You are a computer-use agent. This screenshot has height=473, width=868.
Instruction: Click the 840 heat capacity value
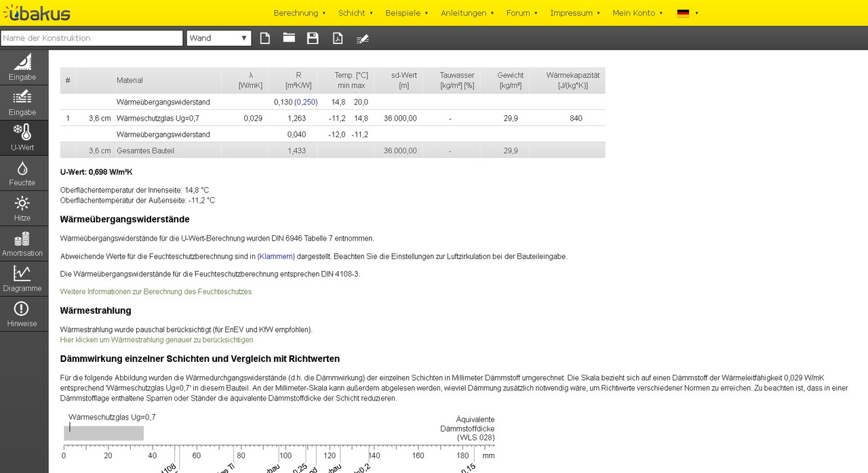576,119
